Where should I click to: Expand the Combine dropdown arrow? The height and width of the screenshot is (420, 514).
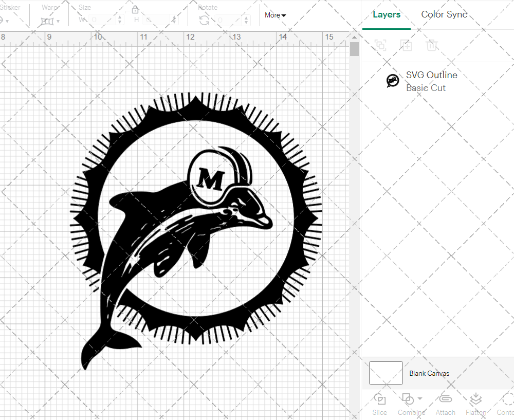(420, 399)
